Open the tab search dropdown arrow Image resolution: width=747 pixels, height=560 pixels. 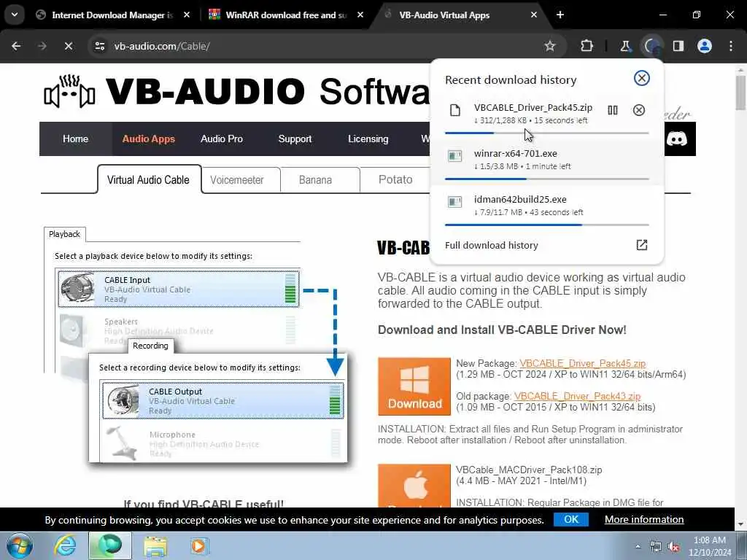[15, 15]
